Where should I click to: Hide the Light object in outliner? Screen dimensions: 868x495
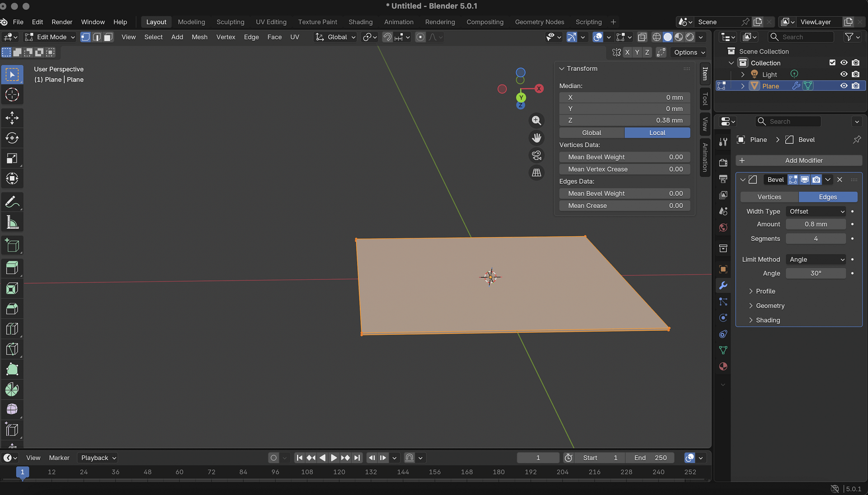click(x=844, y=74)
